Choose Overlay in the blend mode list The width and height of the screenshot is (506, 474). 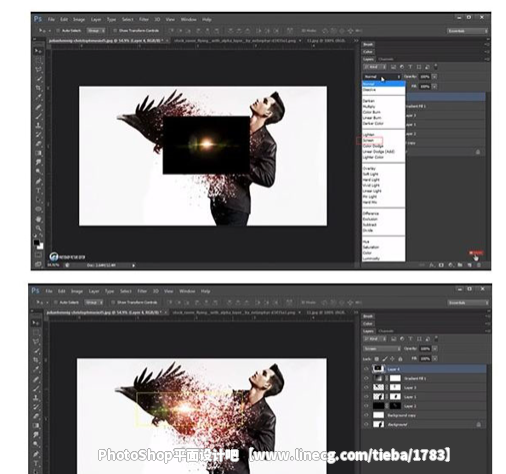[369, 168]
